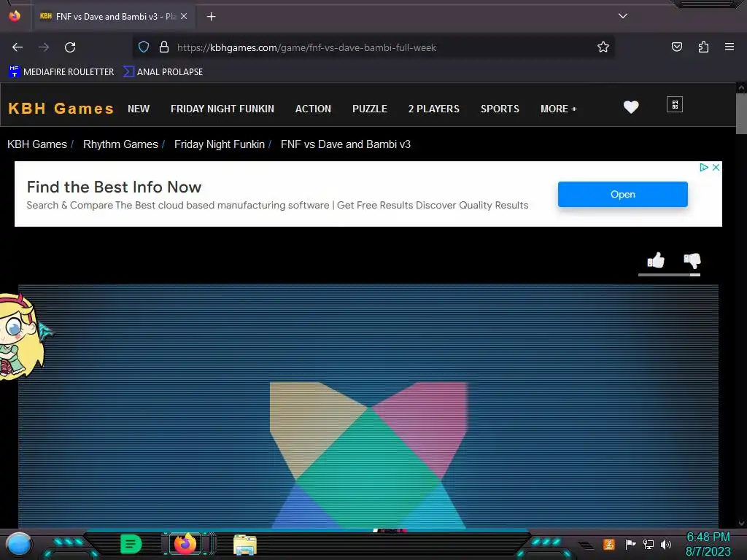The width and height of the screenshot is (747, 560).
Task: Click the Firefox taskbar icon
Action: click(x=185, y=544)
